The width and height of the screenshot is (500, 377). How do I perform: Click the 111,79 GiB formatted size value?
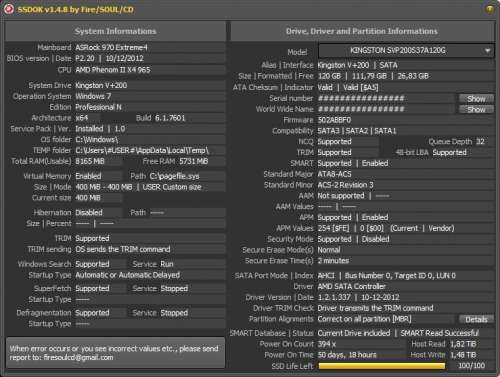[x=369, y=76]
